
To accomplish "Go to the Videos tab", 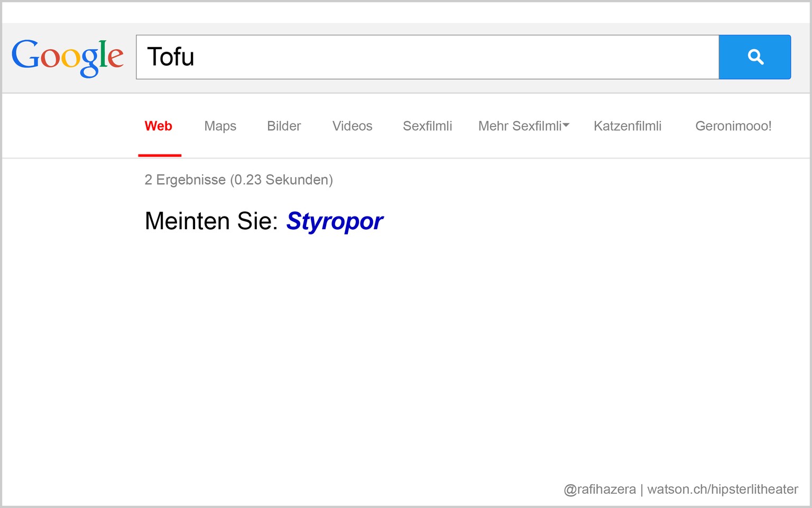I will 352,126.
